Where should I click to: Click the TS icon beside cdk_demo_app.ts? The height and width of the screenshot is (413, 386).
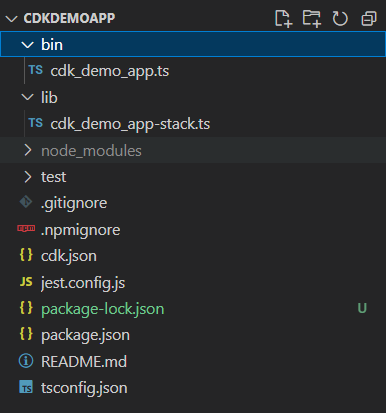[x=36, y=70]
